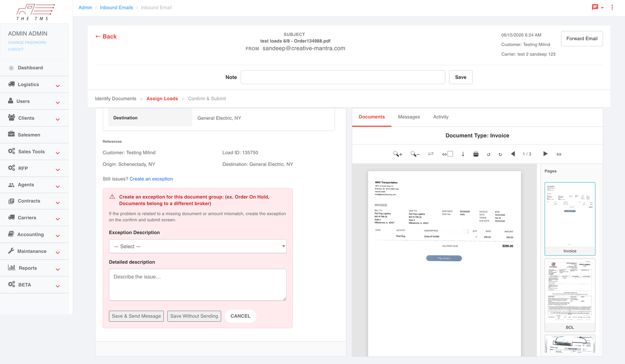This screenshot has width=625, height=364.
Task: Expand the Logistics menu chevron
Action: click(58, 86)
